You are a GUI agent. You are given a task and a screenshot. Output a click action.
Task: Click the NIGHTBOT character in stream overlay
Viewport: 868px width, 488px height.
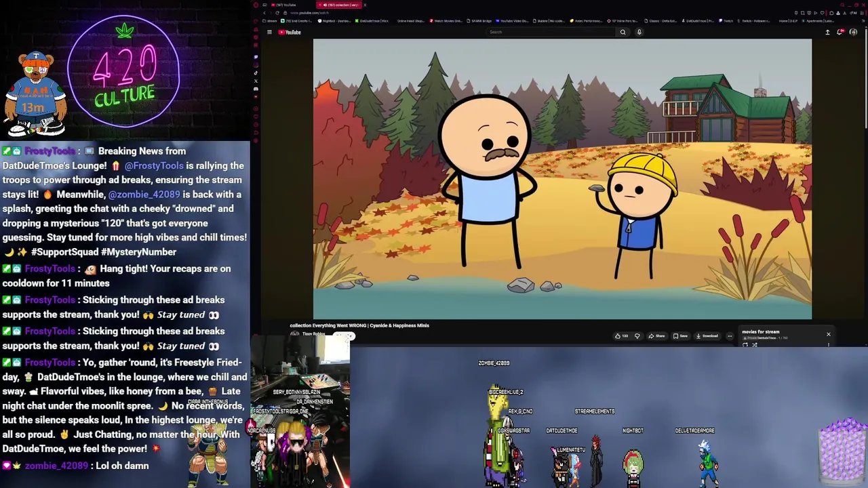[633, 468]
